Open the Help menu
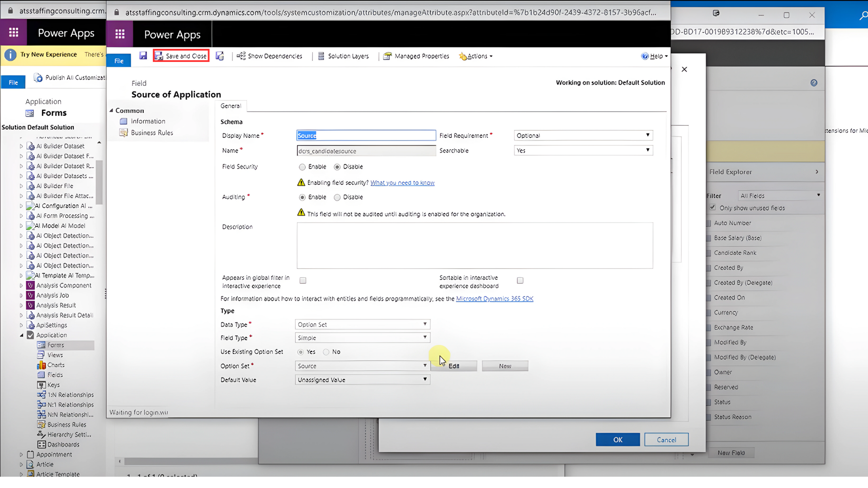Viewport: 868px width, 488px height. click(x=654, y=56)
